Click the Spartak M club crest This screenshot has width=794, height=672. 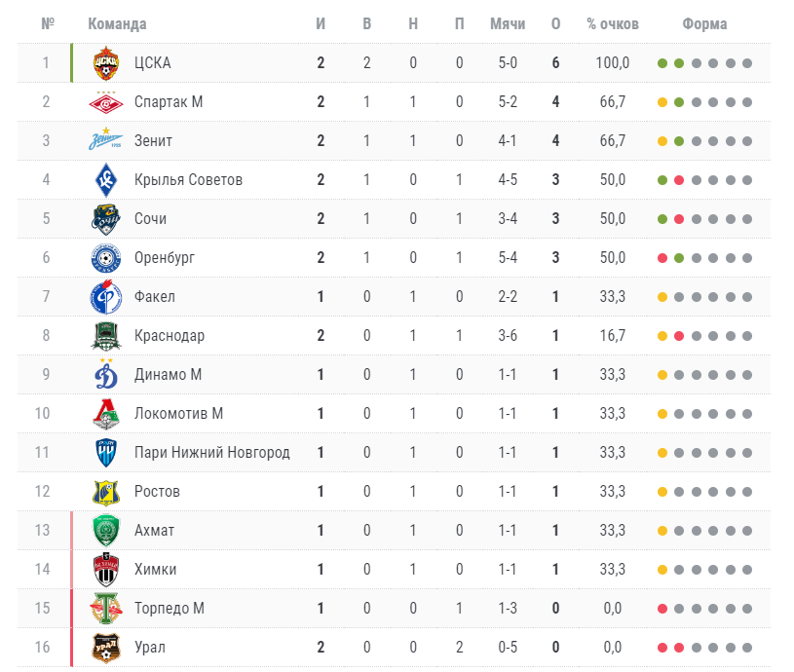pyautogui.click(x=105, y=102)
